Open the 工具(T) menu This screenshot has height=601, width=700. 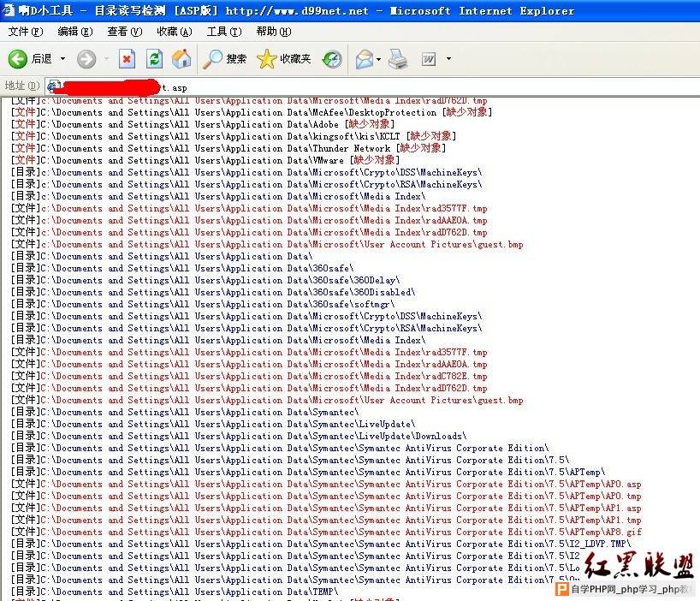224,32
